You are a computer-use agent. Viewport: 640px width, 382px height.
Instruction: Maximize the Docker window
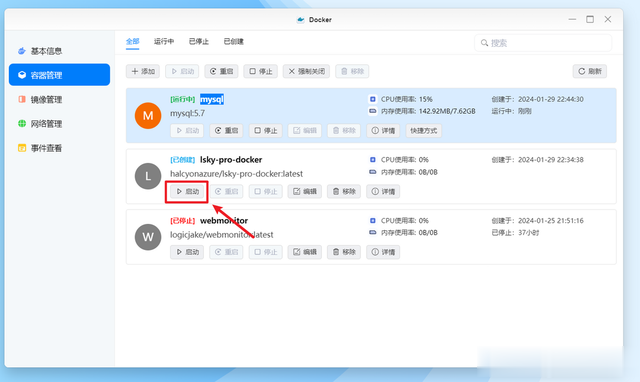pyautogui.click(x=590, y=19)
